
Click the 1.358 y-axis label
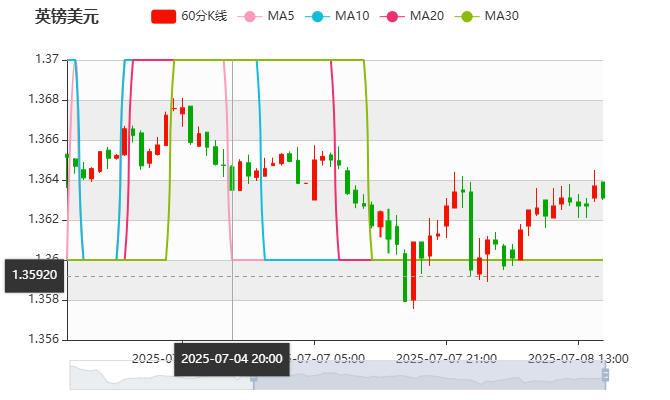click(44, 299)
